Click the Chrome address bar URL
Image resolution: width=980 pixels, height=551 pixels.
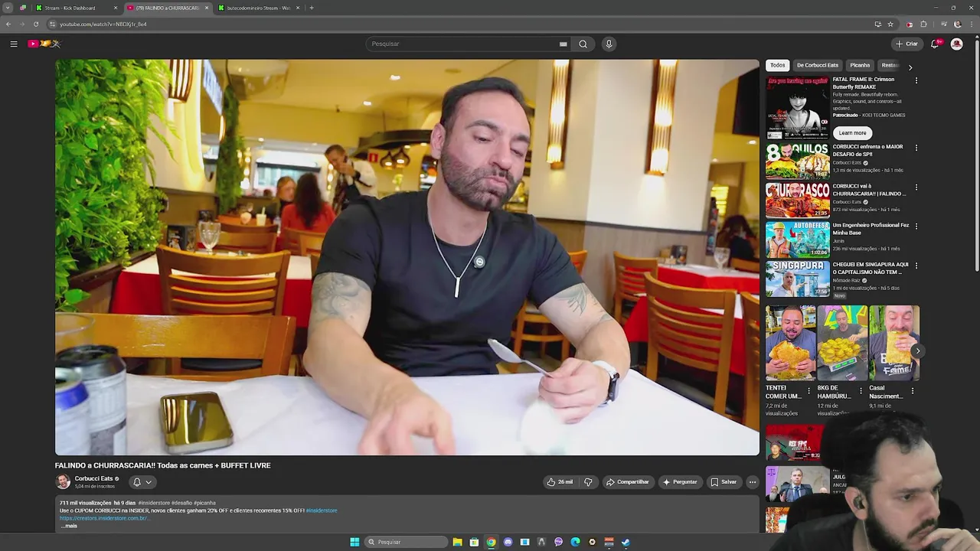pyautogui.click(x=103, y=24)
